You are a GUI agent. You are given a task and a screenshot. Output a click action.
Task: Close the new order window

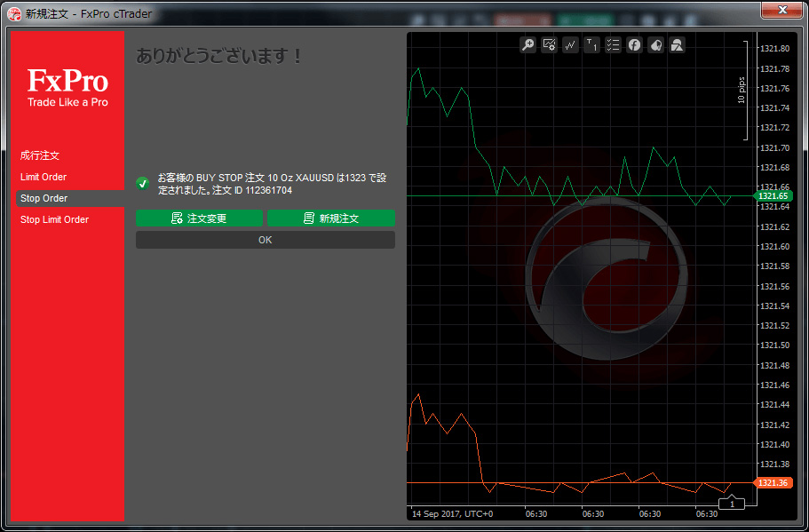[782, 9]
